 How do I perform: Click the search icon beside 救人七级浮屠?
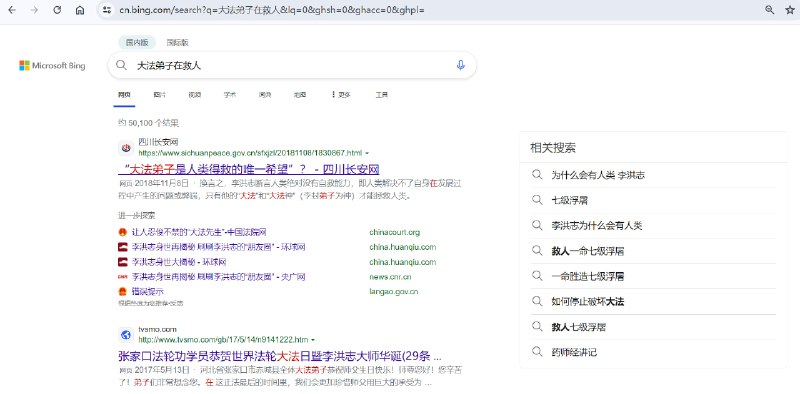click(537, 326)
